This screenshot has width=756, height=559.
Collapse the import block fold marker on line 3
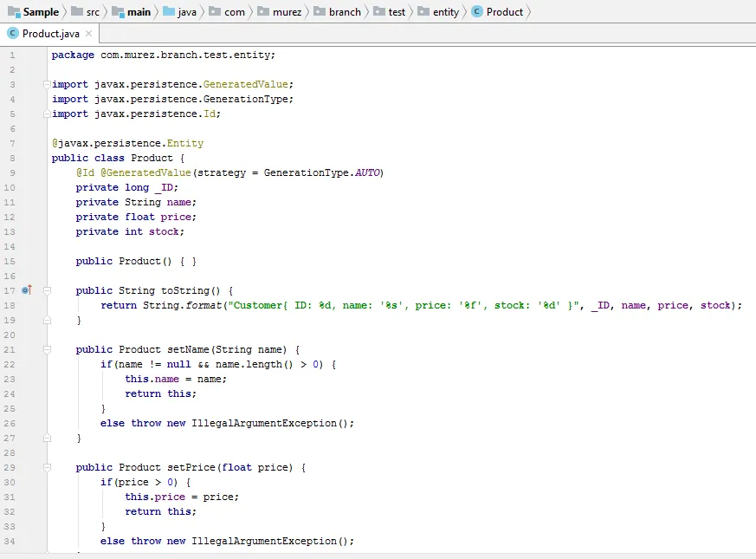coord(48,84)
